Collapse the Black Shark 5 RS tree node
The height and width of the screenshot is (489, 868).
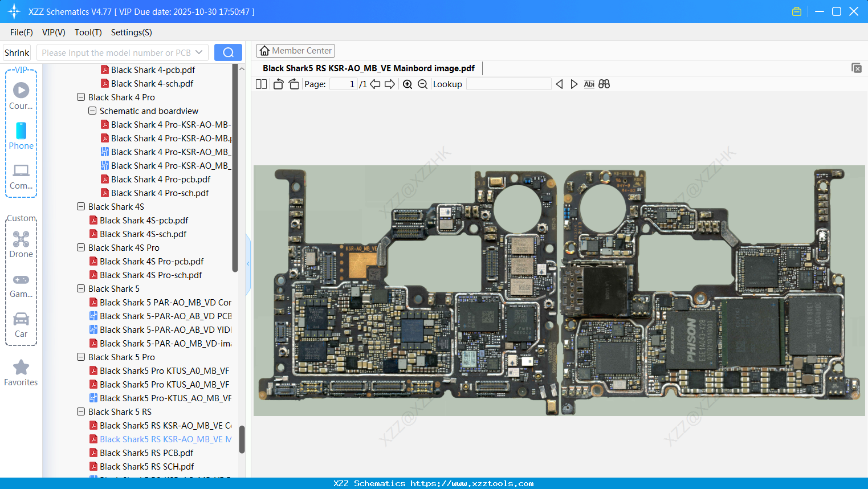coord(80,411)
